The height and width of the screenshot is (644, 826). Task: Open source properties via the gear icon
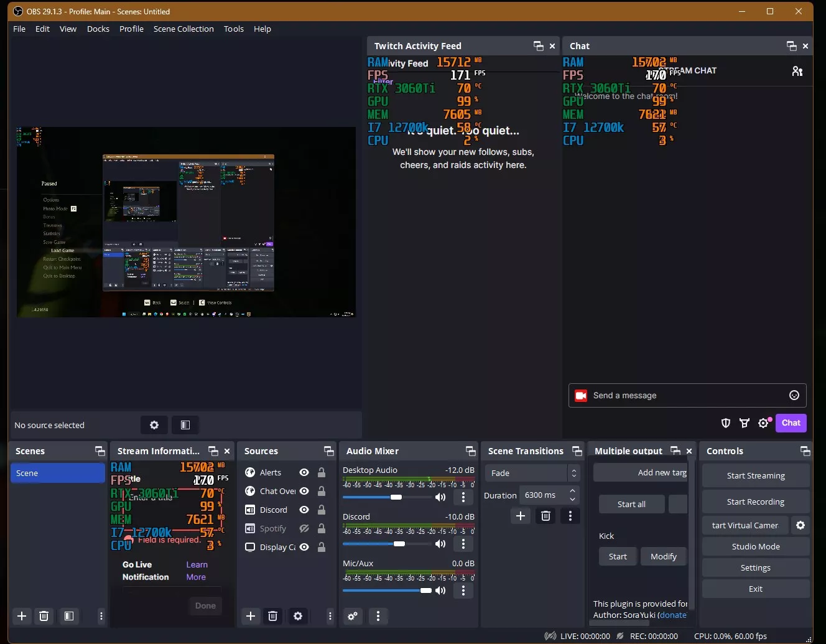point(298,617)
